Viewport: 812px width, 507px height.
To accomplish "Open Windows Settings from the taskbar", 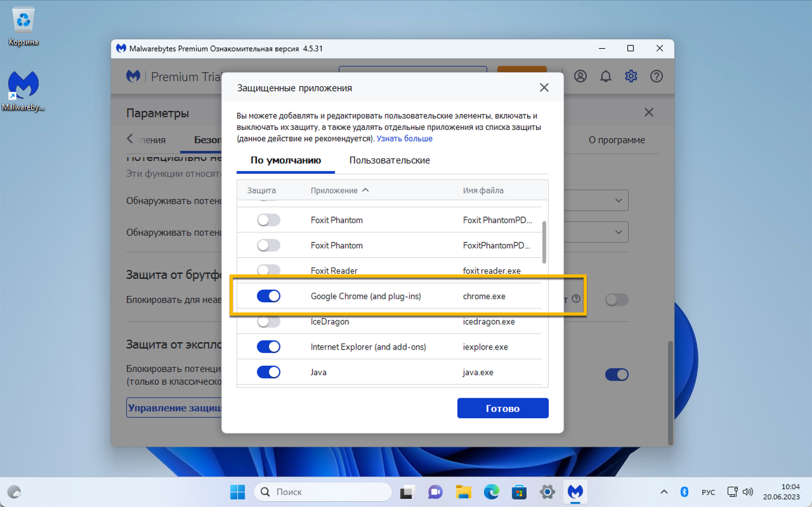I will tap(547, 492).
